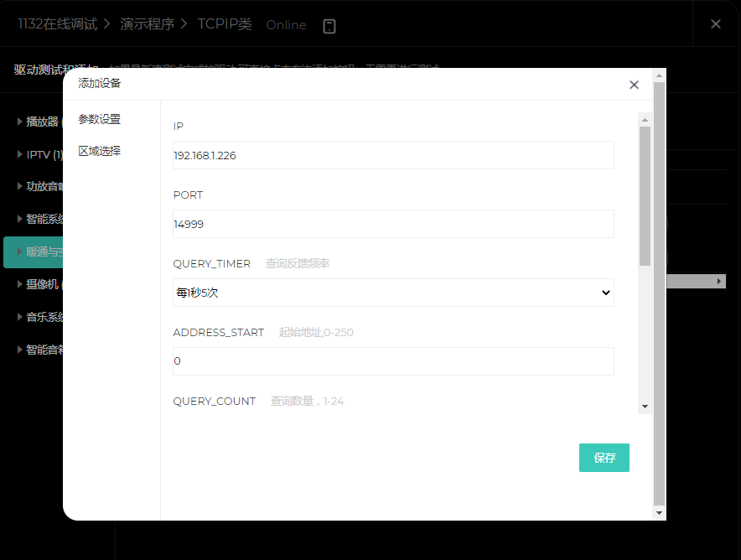Screen dimensions: 741x560
Task: Switch to the 区域选择 tab
Action: [x=99, y=151]
